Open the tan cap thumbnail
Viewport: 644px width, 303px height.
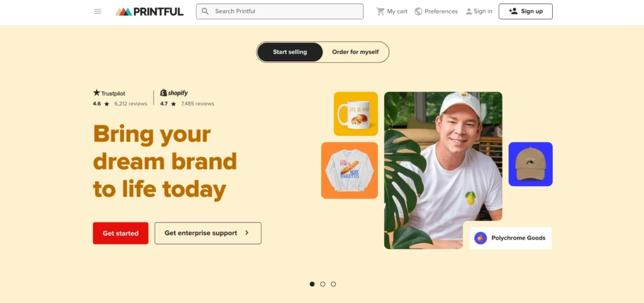point(531,164)
